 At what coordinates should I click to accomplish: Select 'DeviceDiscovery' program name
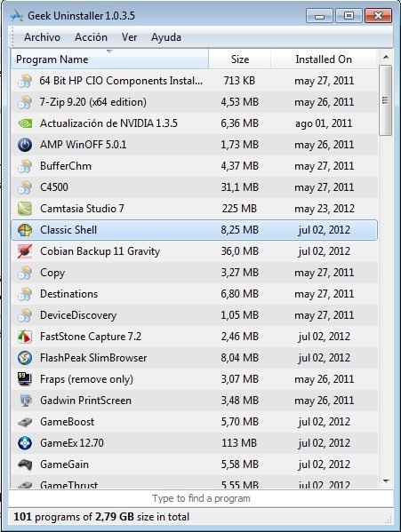click(x=78, y=315)
